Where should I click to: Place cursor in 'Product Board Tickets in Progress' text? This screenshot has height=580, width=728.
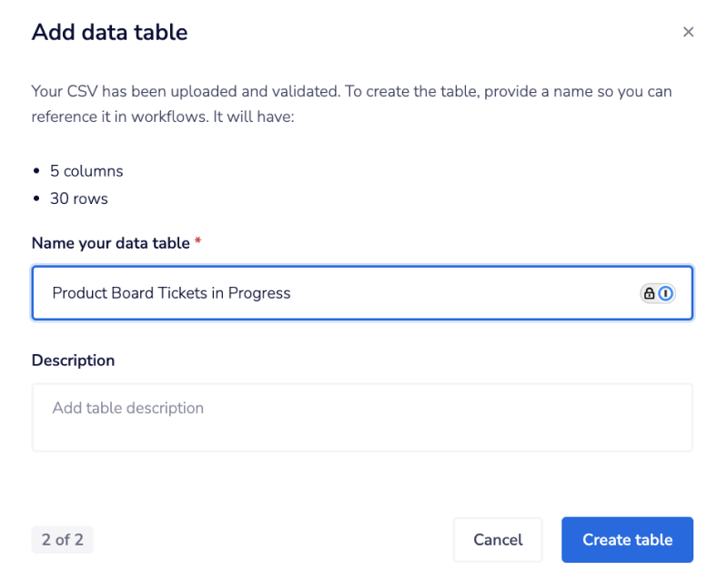click(x=171, y=293)
